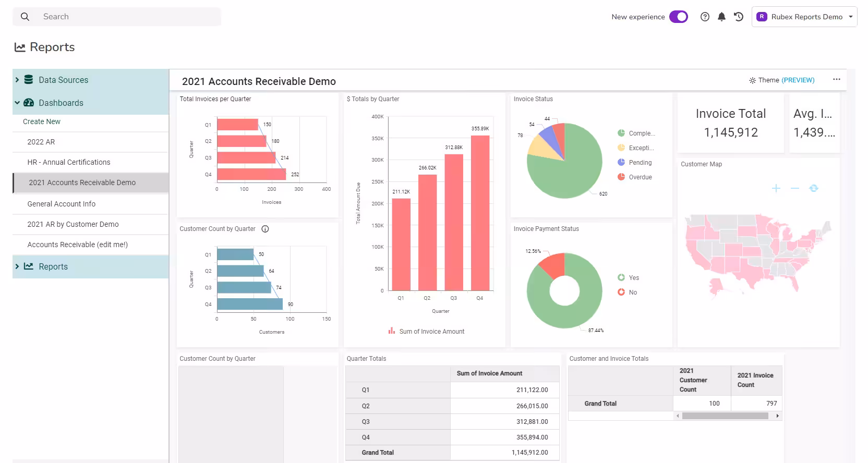Open the Rubex Reports Demo account dropdown
This screenshot has height=463, width=868.
tap(804, 17)
